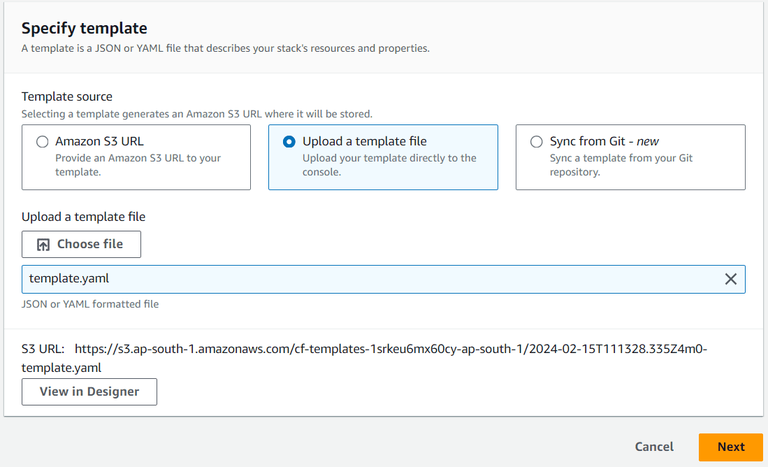This screenshot has width=768, height=467.
Task: Click the 'JSON or YAML formatted file' hint
Action: [x=90, y=304]
